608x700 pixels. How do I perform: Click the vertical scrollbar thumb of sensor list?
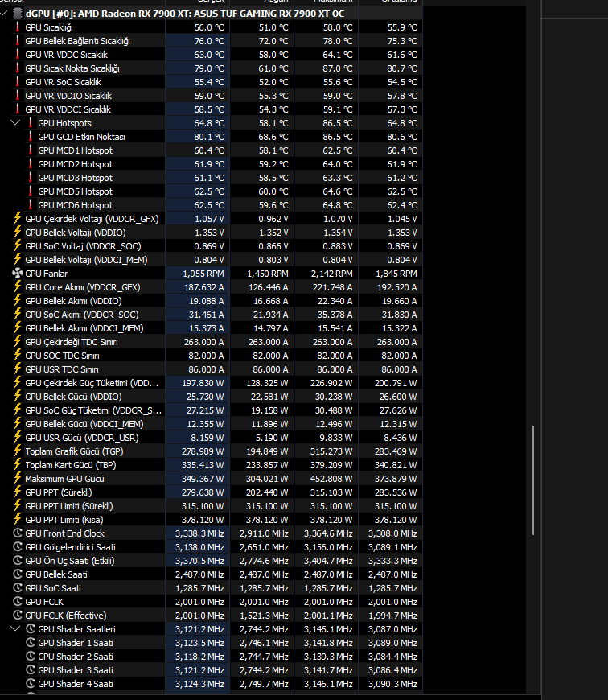[533, 480]
